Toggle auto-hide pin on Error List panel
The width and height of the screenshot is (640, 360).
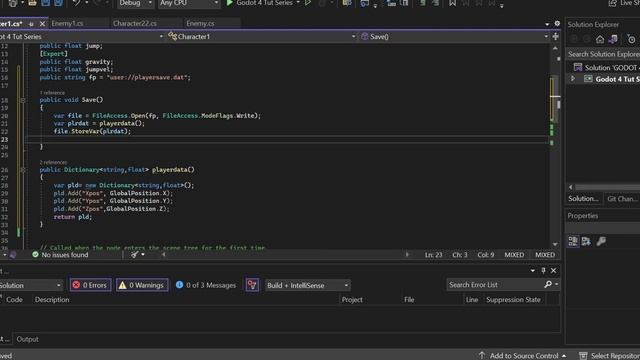pos(543,271)
